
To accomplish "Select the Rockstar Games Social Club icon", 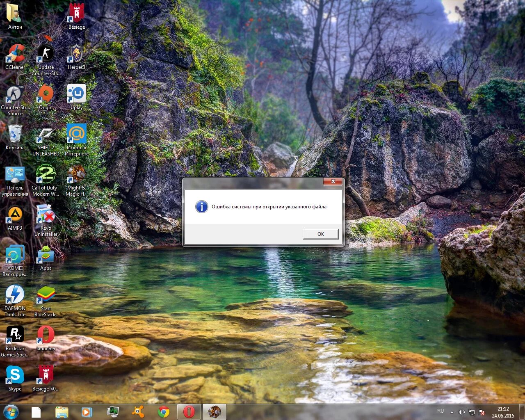I will (15, 341).
